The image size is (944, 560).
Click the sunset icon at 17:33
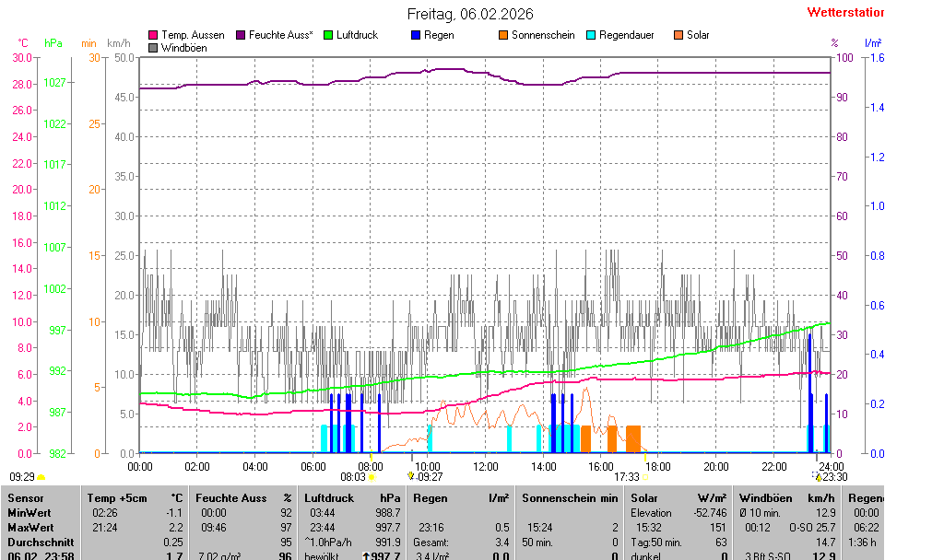(645, 477)
